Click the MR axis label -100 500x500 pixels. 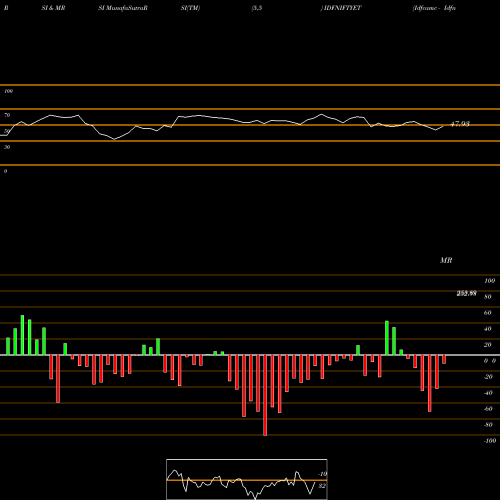pyautogui.click(x=490, y=441)
